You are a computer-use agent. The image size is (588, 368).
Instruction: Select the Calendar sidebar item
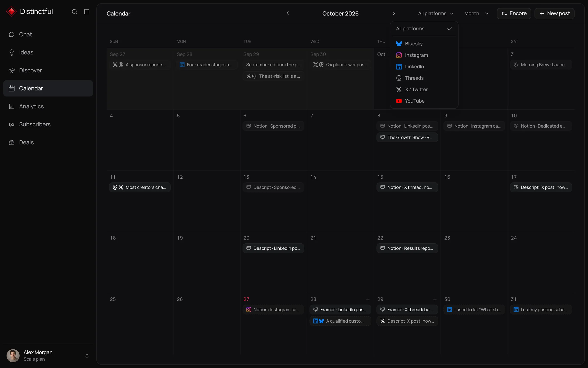(x=48, y=88)
